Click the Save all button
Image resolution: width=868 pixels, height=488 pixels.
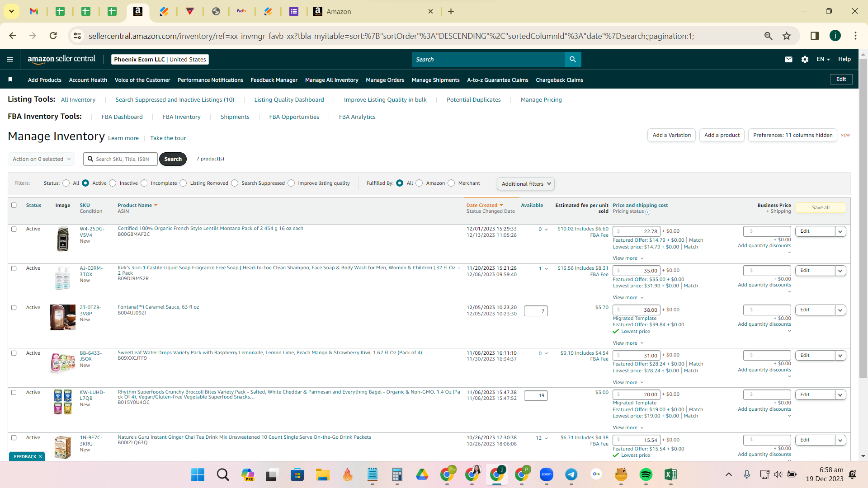coord(821,207)
